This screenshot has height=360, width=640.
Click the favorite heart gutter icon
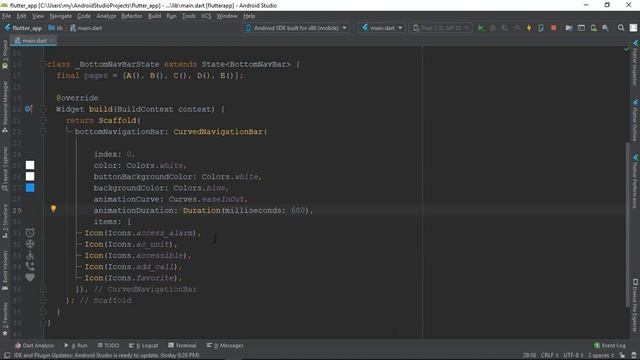tap(30, 278)
